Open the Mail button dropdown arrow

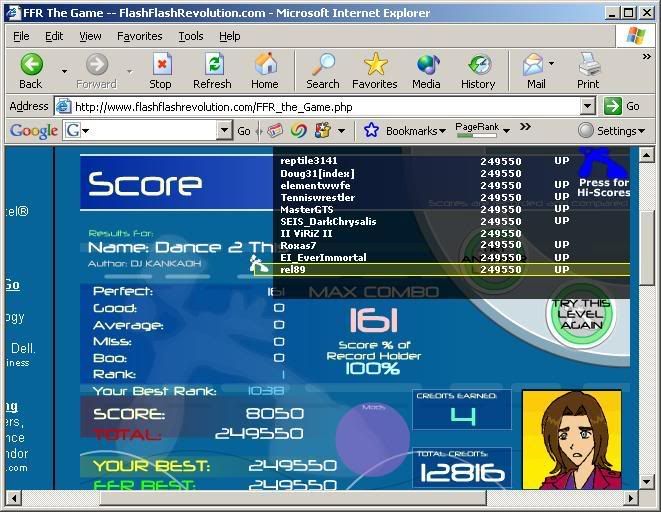tap(551, 66)
